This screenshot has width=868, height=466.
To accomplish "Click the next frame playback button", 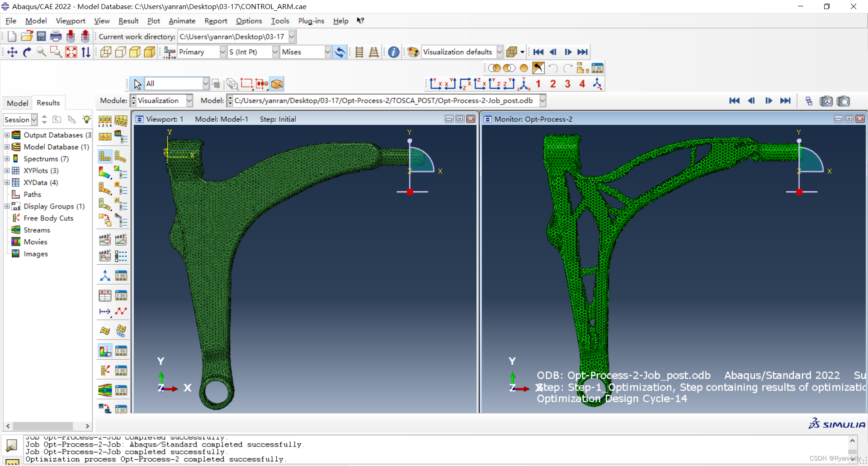I will coord(568,52).
